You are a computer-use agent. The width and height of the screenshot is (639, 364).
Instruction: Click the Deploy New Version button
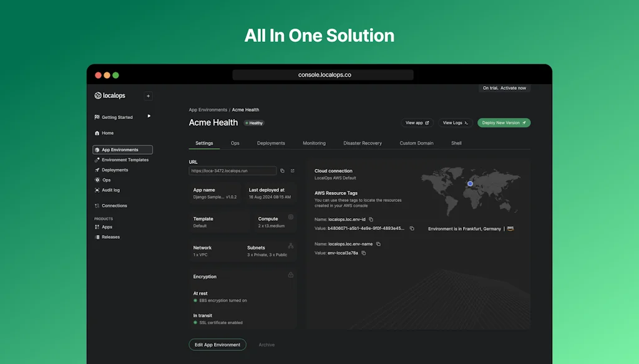[504, 123]
